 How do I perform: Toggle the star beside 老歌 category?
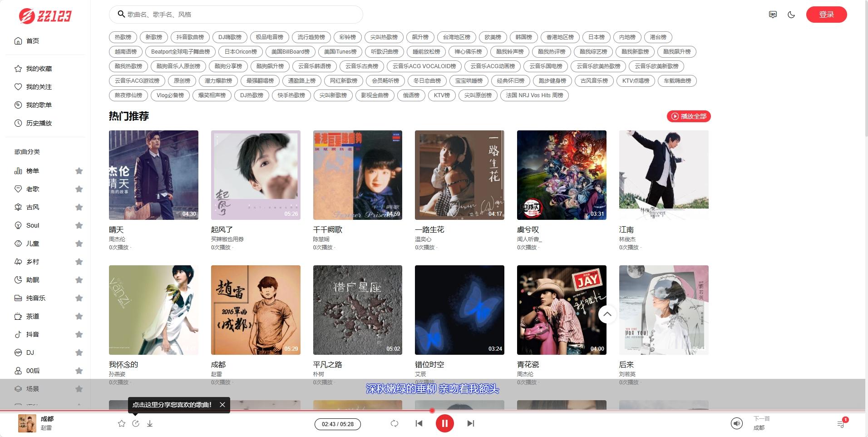[79, 189]
